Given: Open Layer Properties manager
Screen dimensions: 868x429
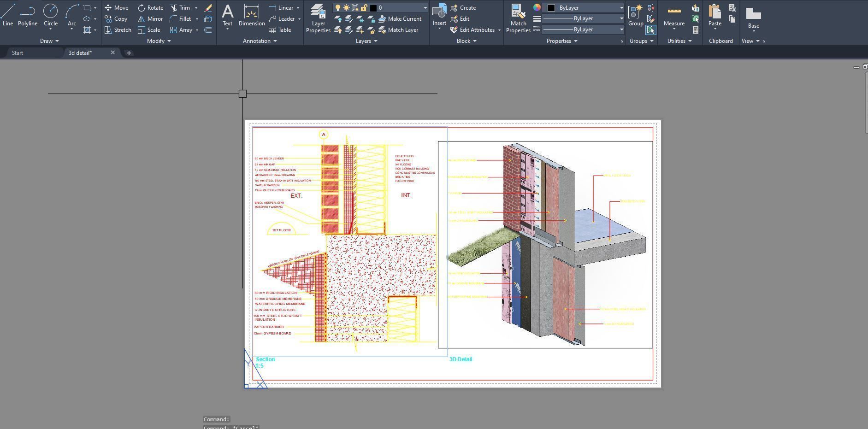Looking at the screenshot, I should click(318, 18).
